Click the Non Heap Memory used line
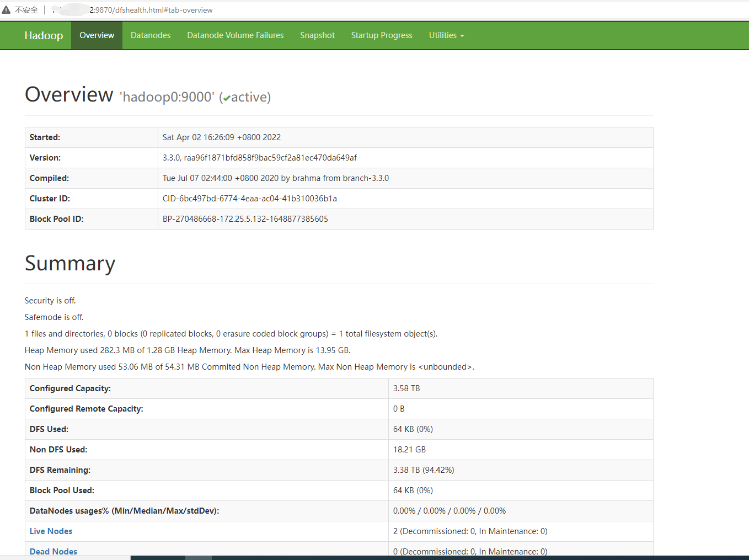The image size is (749, 560). click(249, 367)
